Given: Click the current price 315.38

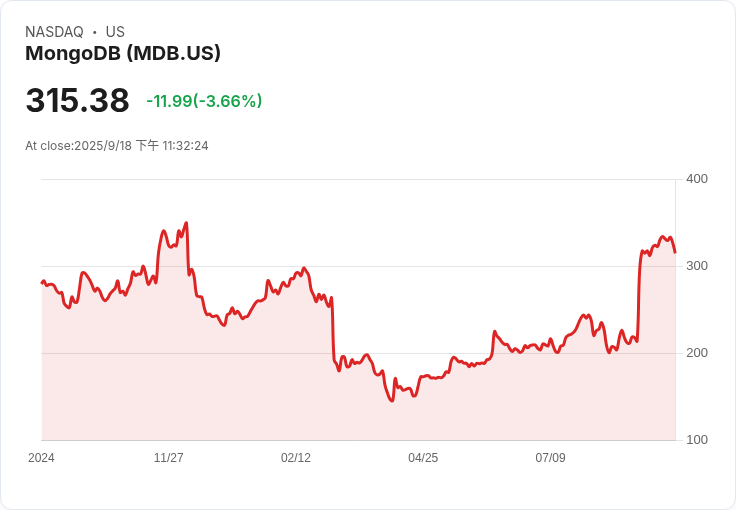Looking at the screenshot, I should click(77, 100).
